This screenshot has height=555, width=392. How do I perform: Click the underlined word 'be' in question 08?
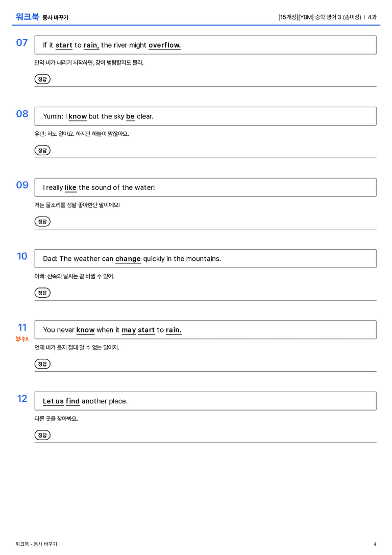[x=130, y=116]
